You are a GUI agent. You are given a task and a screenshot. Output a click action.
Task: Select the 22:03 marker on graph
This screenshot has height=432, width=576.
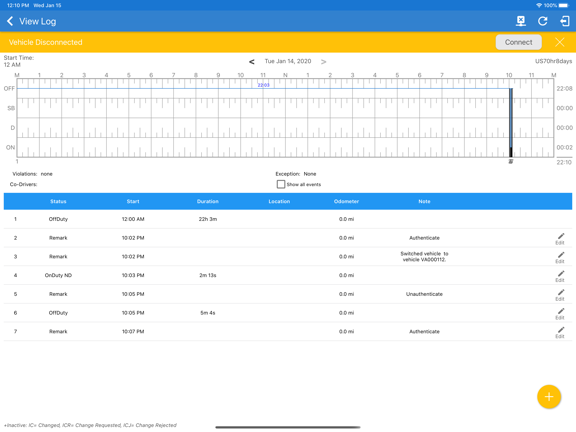click(263, 85)
